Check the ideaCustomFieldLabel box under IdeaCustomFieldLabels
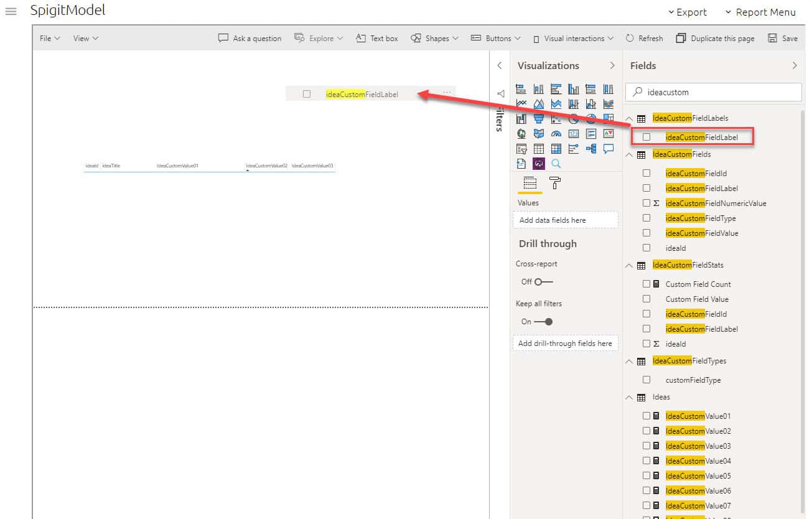The height and width of the screenshot is (519, 812). [x=646, y=137]
